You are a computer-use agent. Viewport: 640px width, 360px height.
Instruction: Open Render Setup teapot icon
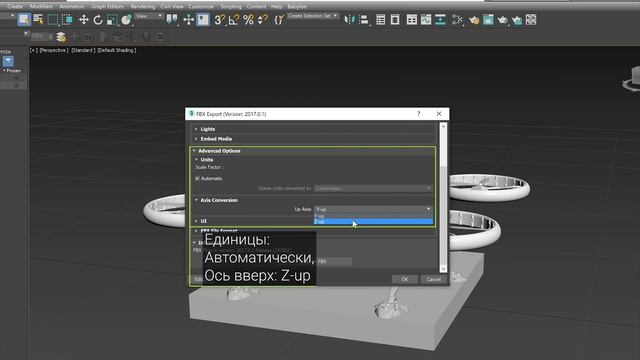click(474, 20)
